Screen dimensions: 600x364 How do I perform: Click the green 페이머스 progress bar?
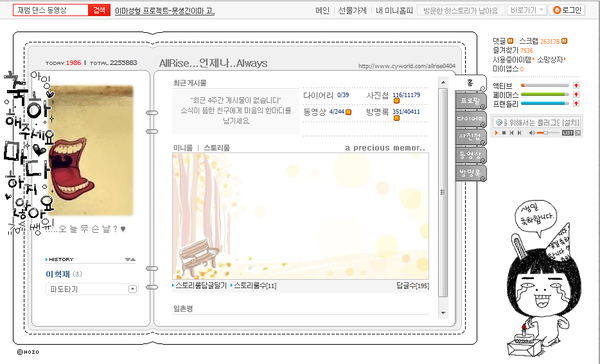coord(545,94)
